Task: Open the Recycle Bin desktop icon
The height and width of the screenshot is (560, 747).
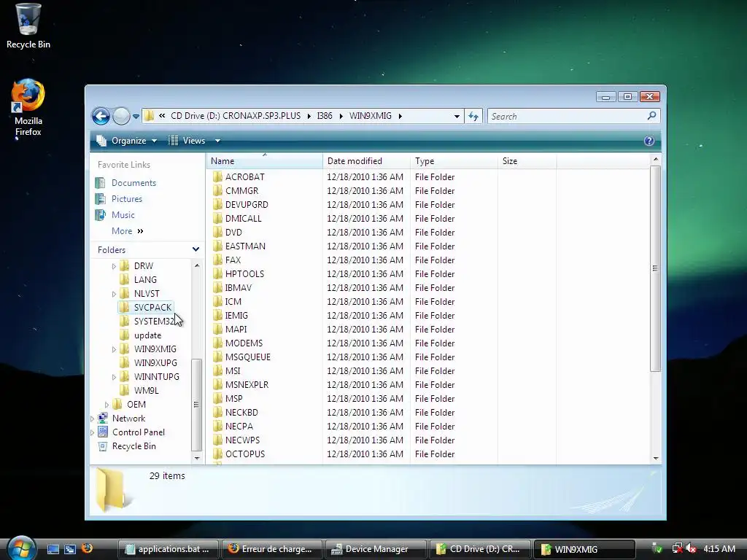Action: 28,26
